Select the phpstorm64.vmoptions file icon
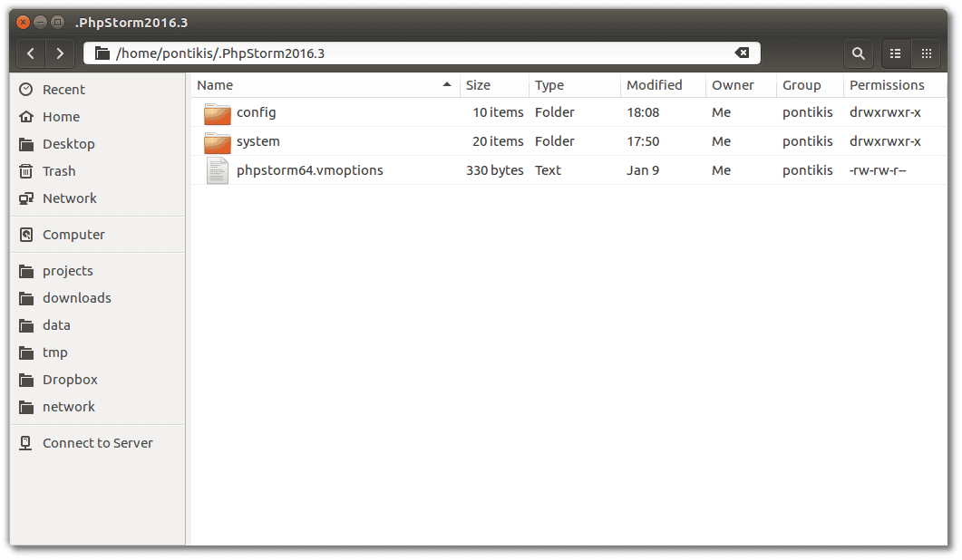This screenshot has height=560, width=962. (218, 170)
